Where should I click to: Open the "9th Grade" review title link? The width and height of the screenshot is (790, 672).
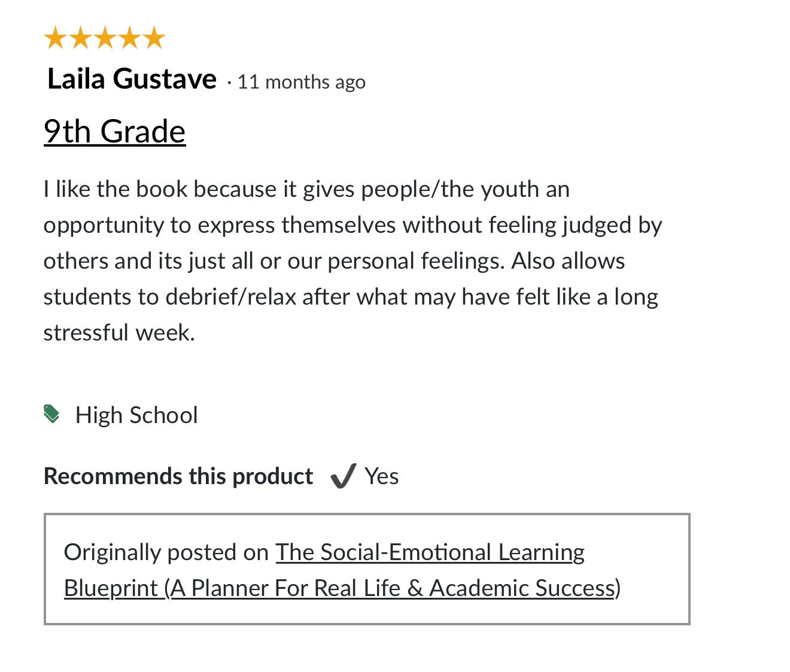114,132
